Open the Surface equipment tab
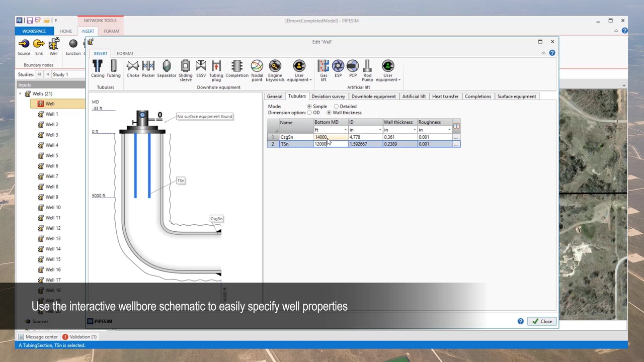Image resolution: width=644 pixels, height=362 pixels. (x=517, y=97)
